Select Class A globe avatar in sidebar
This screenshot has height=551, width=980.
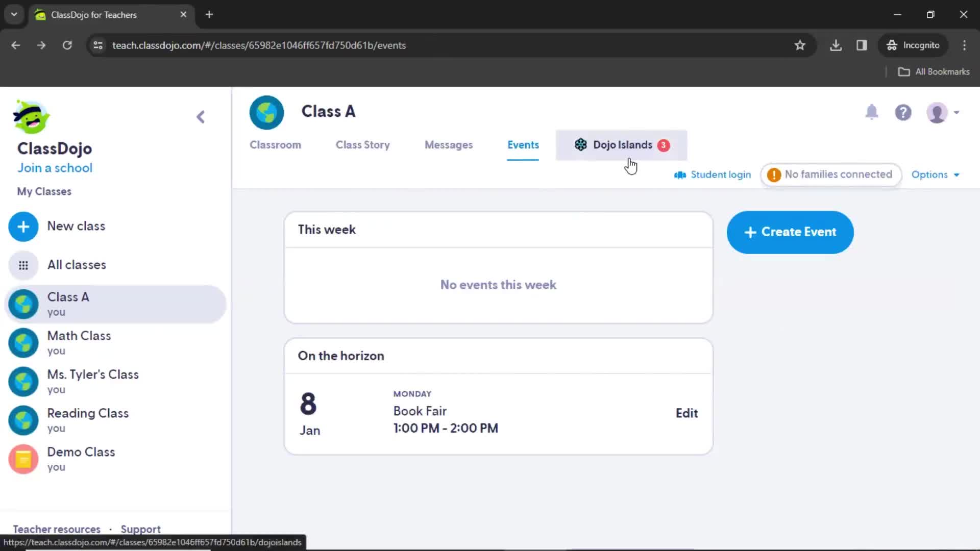[x=23, y=304]
